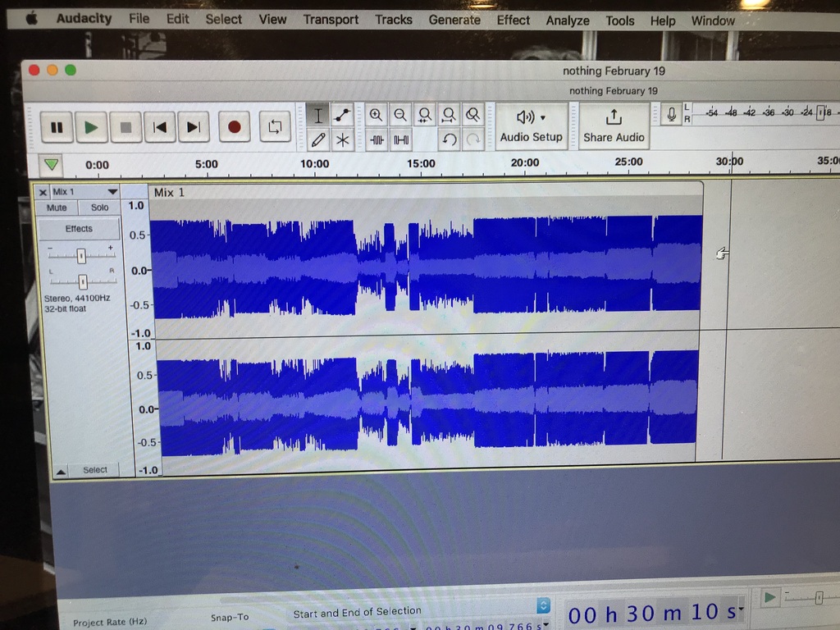Stop playback with the Stop button
Image resolution: width=840 pixels, height=630 pixels.
click(126, 127)
